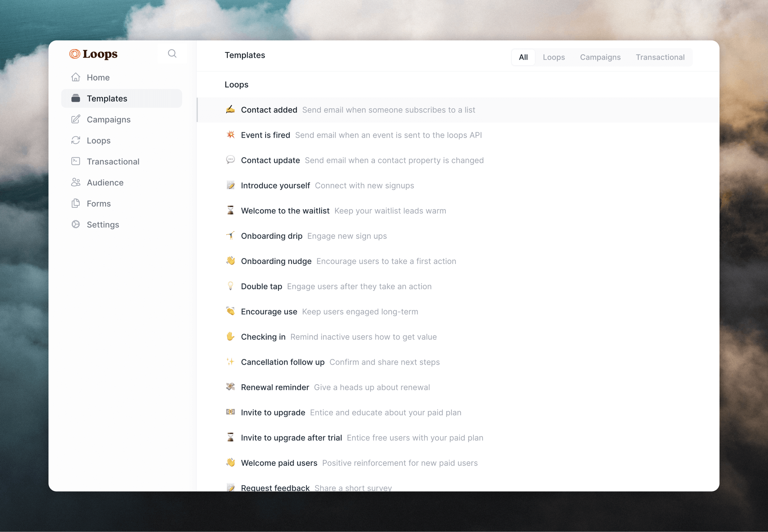Select the Onboarding nudge template
The height and width of the screenshot is (532, 768).
[x=458, y=261]
